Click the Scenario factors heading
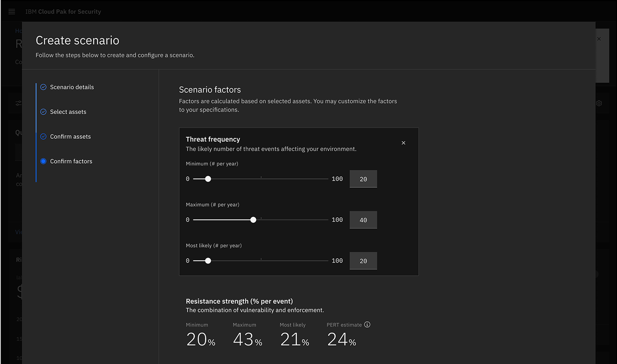Viewport: 617px width, 364px height. point(210,90)
